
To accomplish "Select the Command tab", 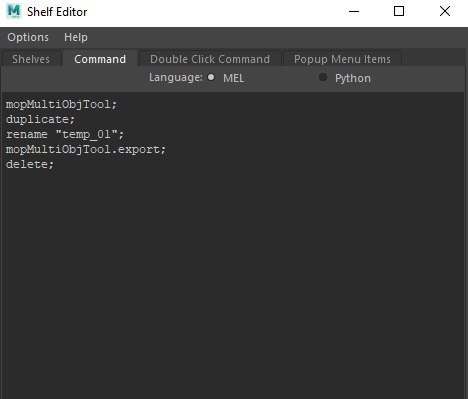I will tap(100, 59).
